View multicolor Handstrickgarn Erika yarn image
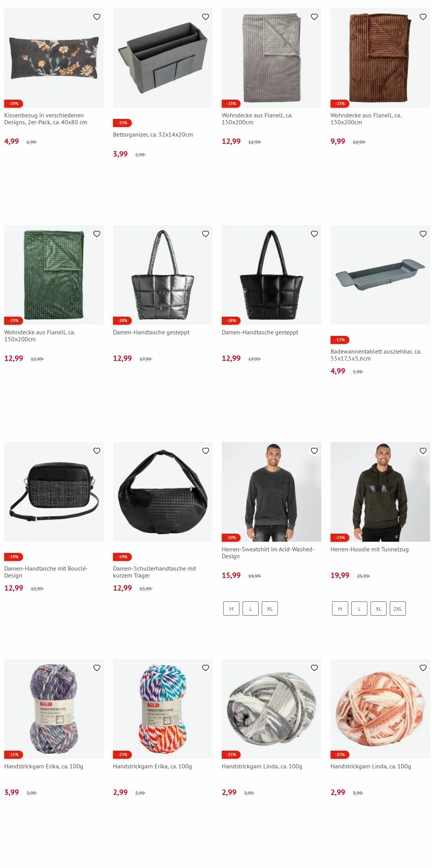This screenshot has height=868, width=432. 163,709
